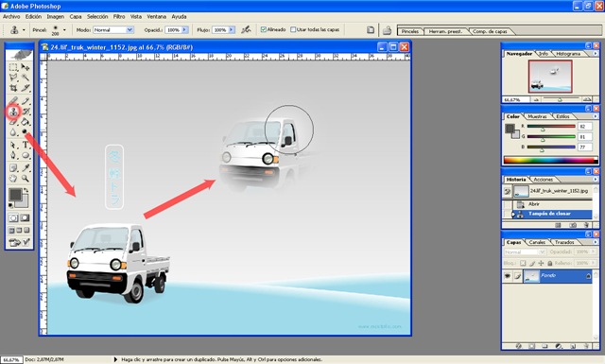Create new snapshot in History panel

point(573,225)
